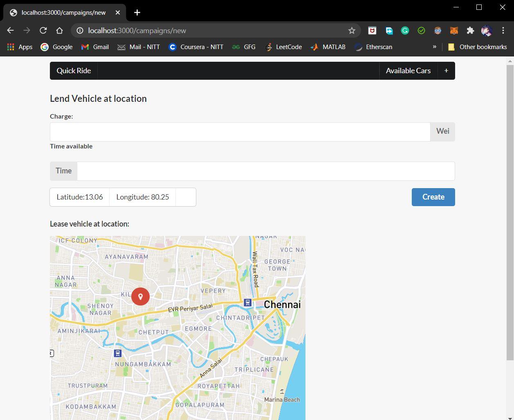Screen dimensions: 514x420
Task: Click the red location marker on map
Action: pyautogui.click(x=140, y=296)
